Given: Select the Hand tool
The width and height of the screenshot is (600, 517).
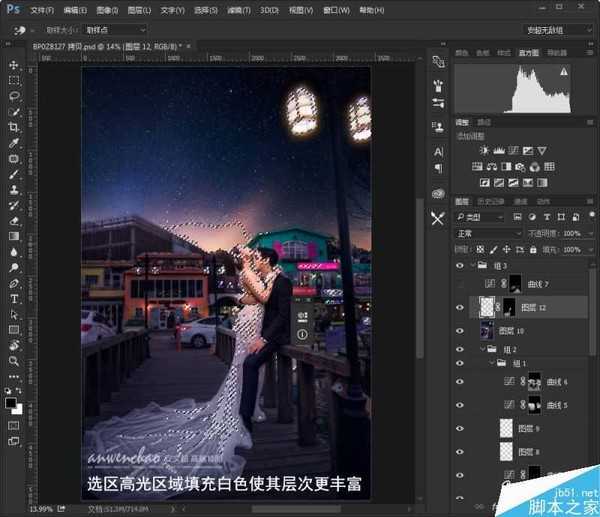Looking at the screenshot, I should point(14,346).
